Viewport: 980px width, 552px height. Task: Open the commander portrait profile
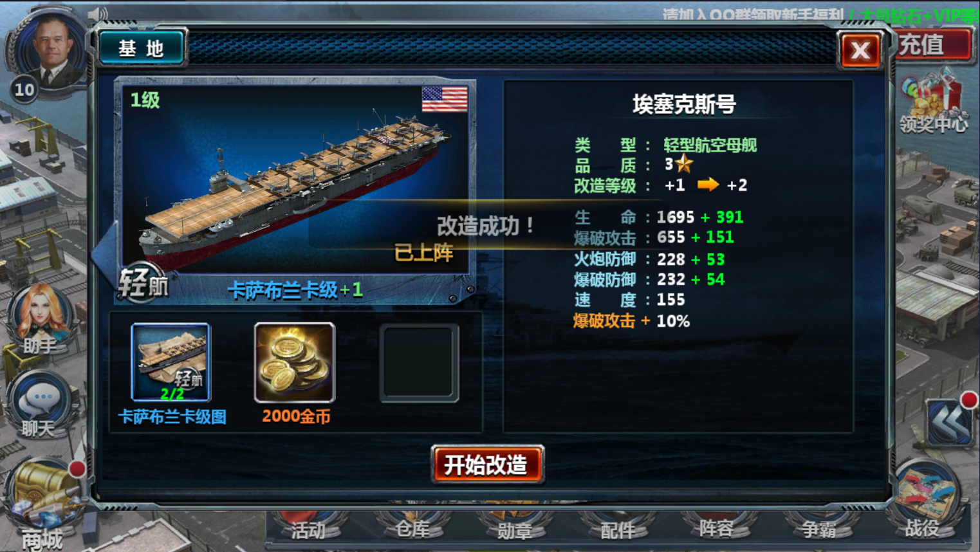(x=50, y=50)
